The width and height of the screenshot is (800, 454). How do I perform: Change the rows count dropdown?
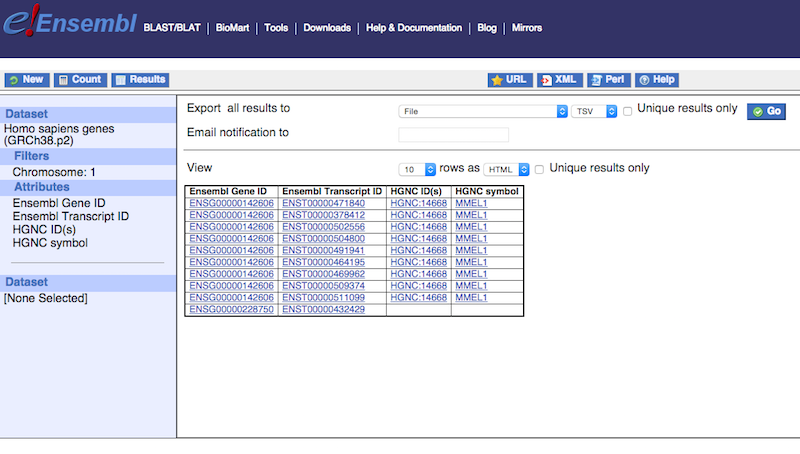click(417, 169)
